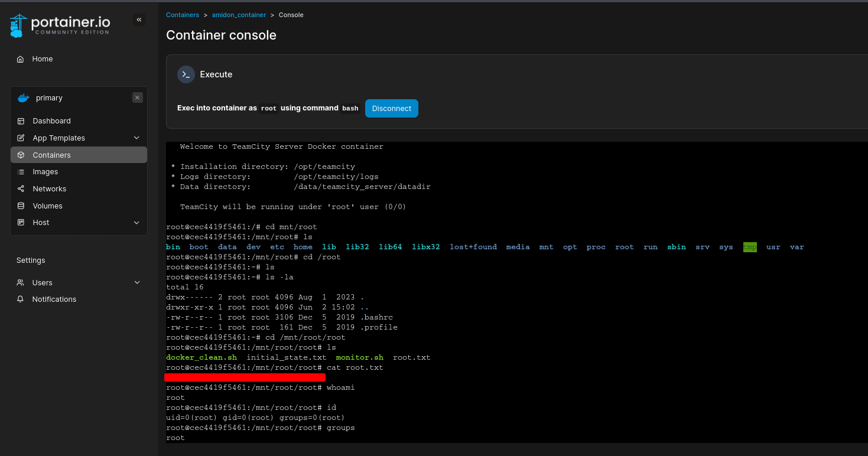This screenshot has height=456, width=868.
Task: Click the Notifications bell icon
Action: pos(21,299)
